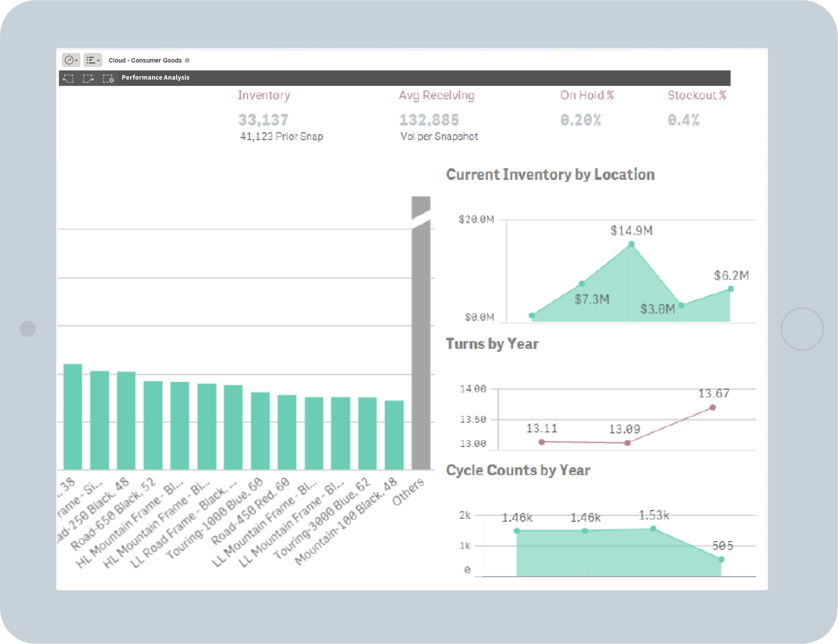838x644 pixels.
Task: Open the list view menu dropdown
Action: click(93, 60)
